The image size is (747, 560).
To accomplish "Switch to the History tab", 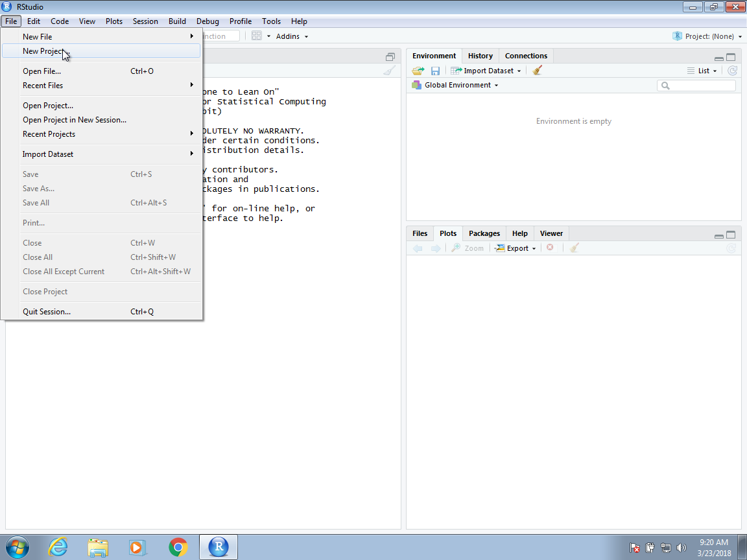I will [x=480, y=56].
